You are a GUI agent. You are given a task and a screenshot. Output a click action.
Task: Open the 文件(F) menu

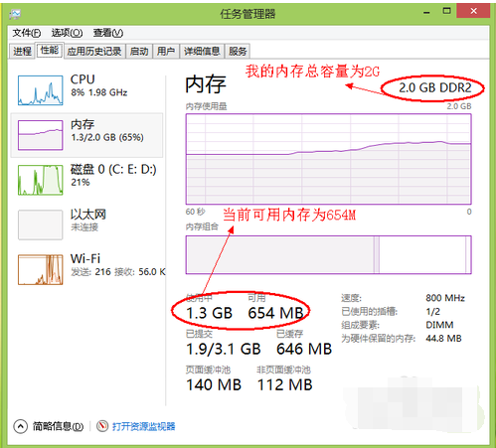pos(27,33)
